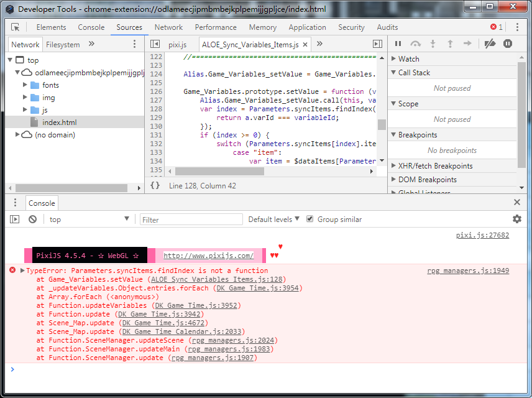
Task: Toggle the Group similar checkbox
Action: coord(310,219)
